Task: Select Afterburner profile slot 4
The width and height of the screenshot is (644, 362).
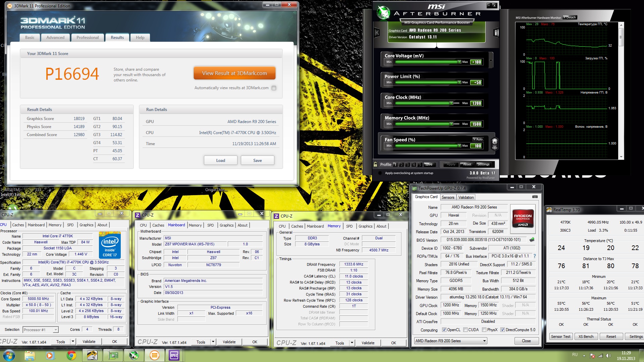Action: (414, 165)
